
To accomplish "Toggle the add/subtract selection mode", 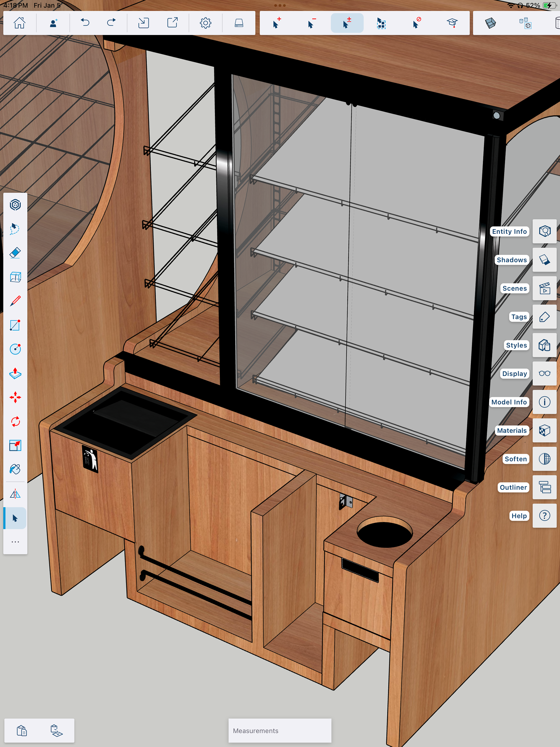I will click(x=347, y=23).
